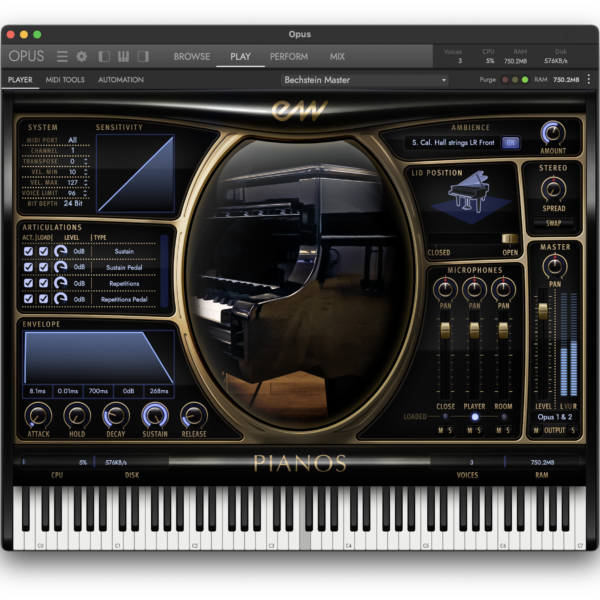Click the red Purge status indicator

point(505,80)
